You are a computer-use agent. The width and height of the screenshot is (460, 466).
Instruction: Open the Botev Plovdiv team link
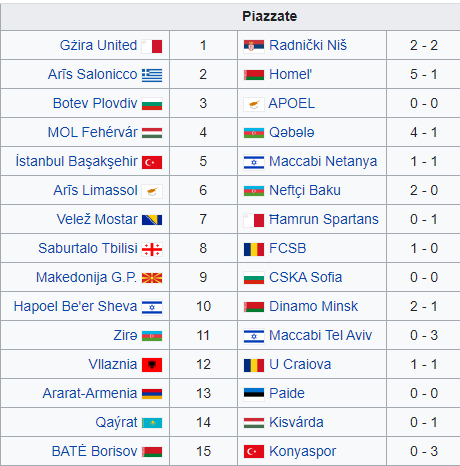point(95,103)
